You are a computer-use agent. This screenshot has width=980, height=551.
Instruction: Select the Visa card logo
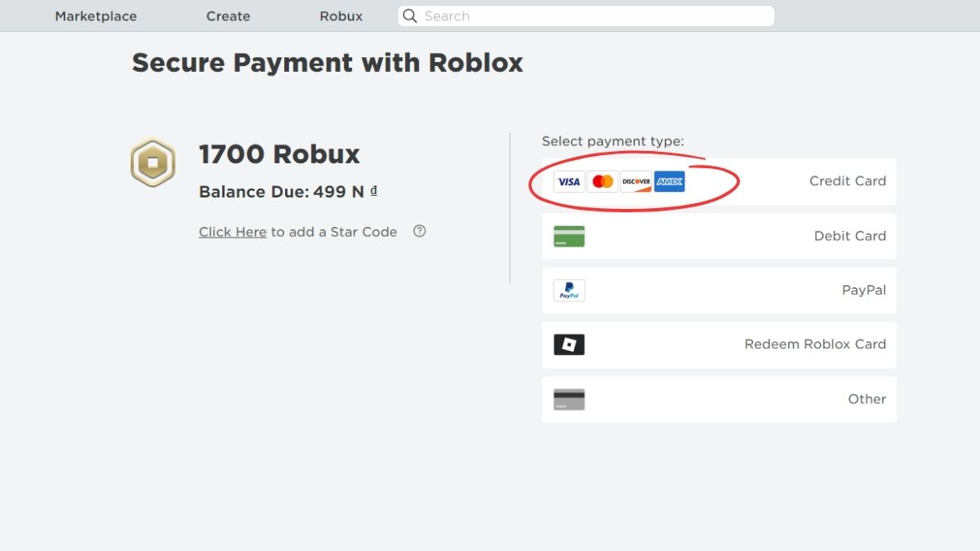tap(568, 181)
